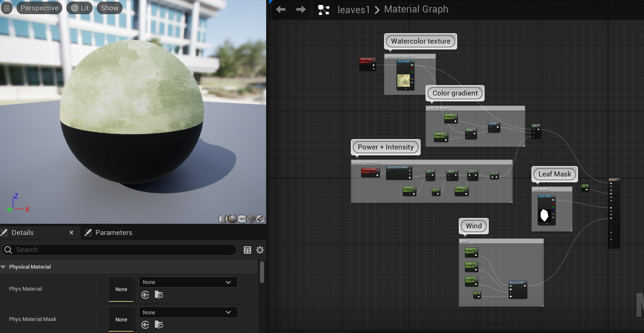Click the Power + Intensity comment bubble

[x=386, y=147]
